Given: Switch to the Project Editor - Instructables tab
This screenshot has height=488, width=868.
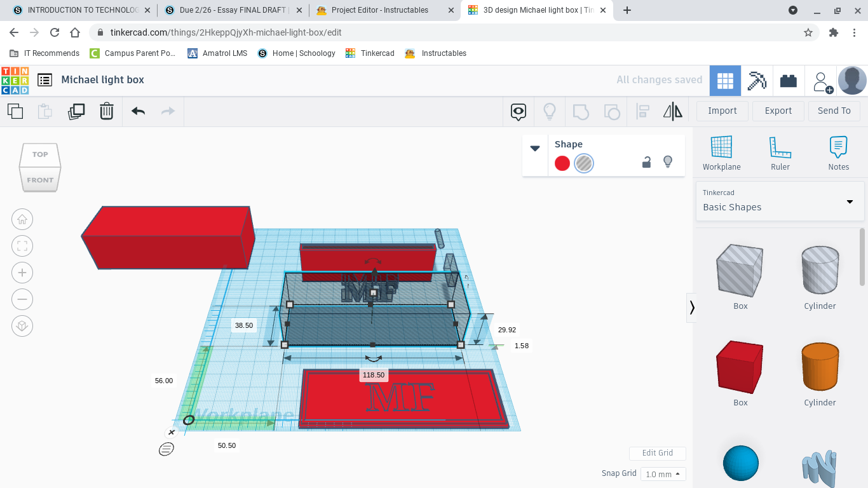Looking at the screenshot, I should click(379, 10).
